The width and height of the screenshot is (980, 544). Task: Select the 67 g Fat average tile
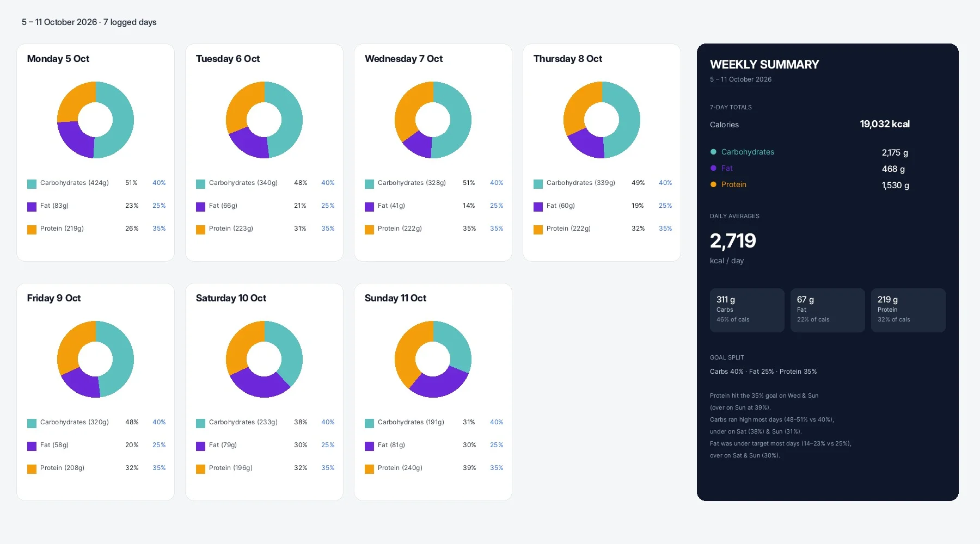[828, 310]
